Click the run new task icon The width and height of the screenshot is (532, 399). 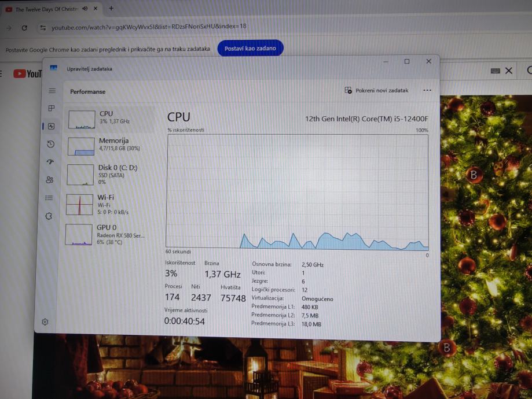pos(348,90)
